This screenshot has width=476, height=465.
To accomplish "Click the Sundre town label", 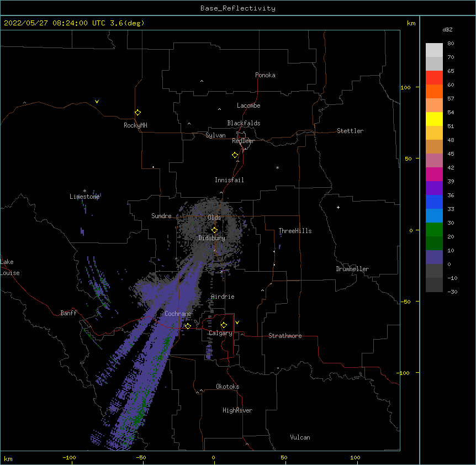I will click(161, 216).
